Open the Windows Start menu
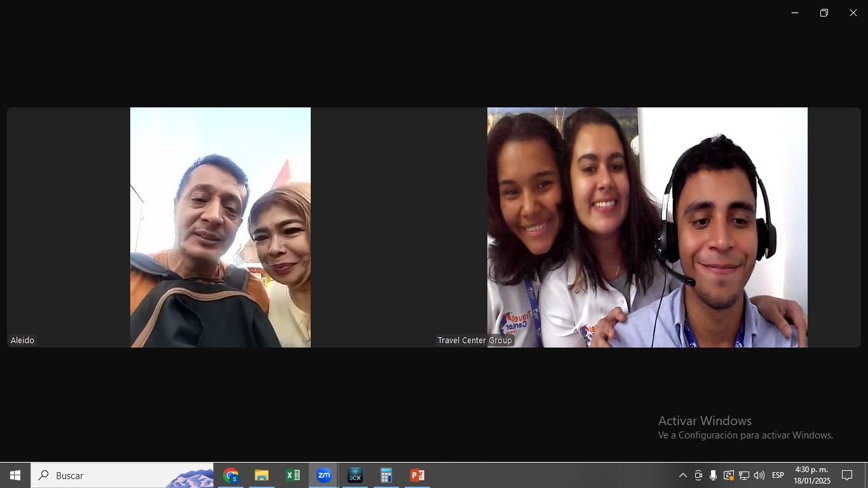Screen dimensions: 868x488 pyautogui.click(x=15, y=475)
